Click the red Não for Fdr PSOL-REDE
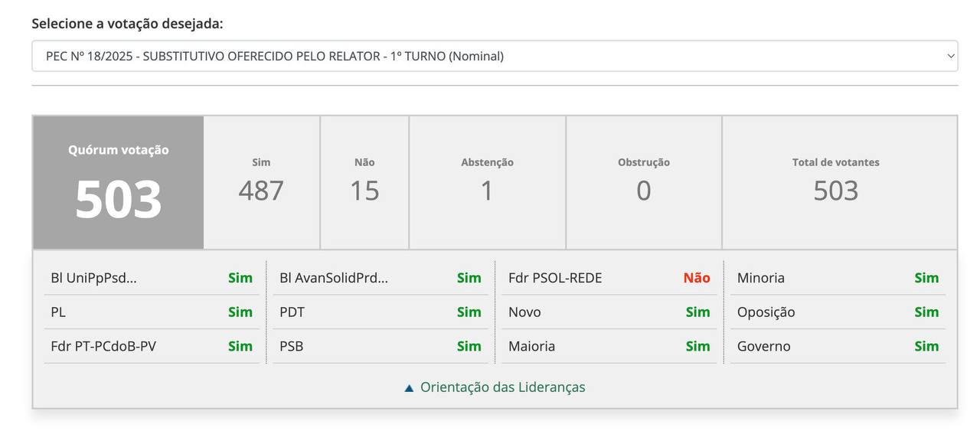Screen dimensions: 980x431 click(696, 278)
